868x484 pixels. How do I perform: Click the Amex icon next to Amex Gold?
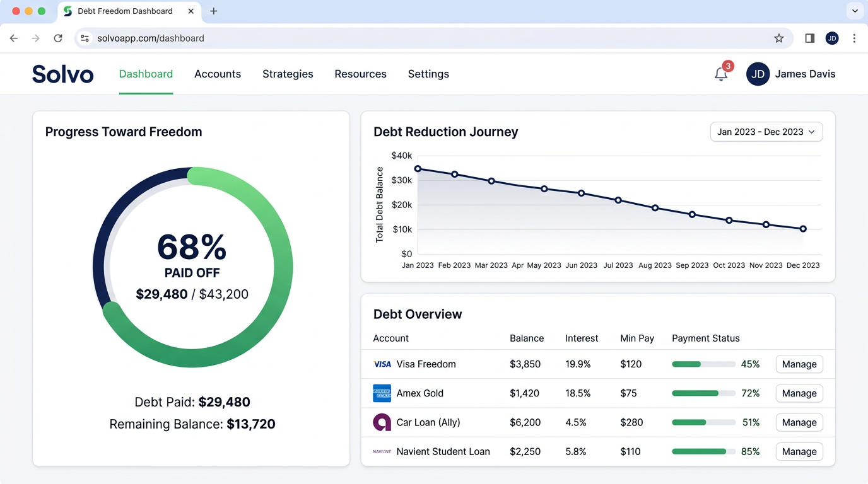pos(382,393)
